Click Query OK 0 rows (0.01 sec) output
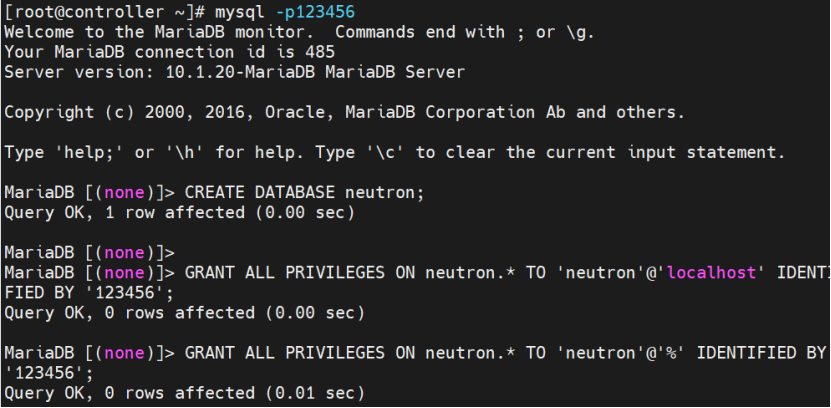This screenshot has height=408, width=831. pos(184,393)
